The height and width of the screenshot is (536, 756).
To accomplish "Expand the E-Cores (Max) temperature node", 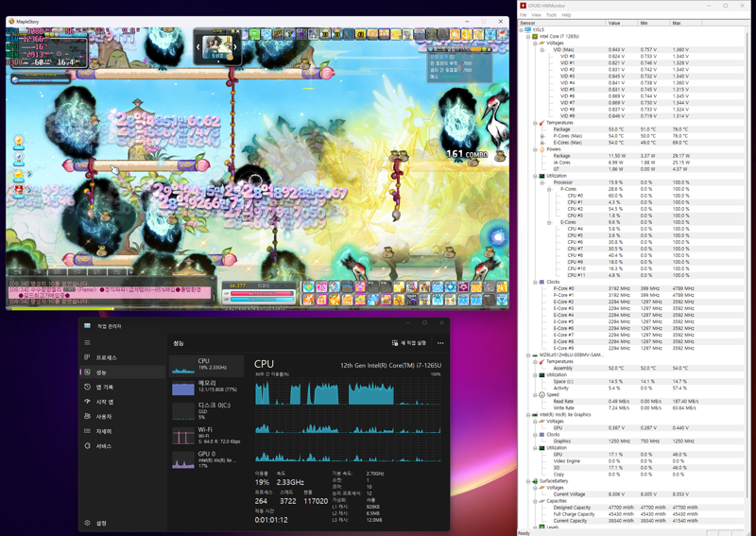I will [542, 143].
